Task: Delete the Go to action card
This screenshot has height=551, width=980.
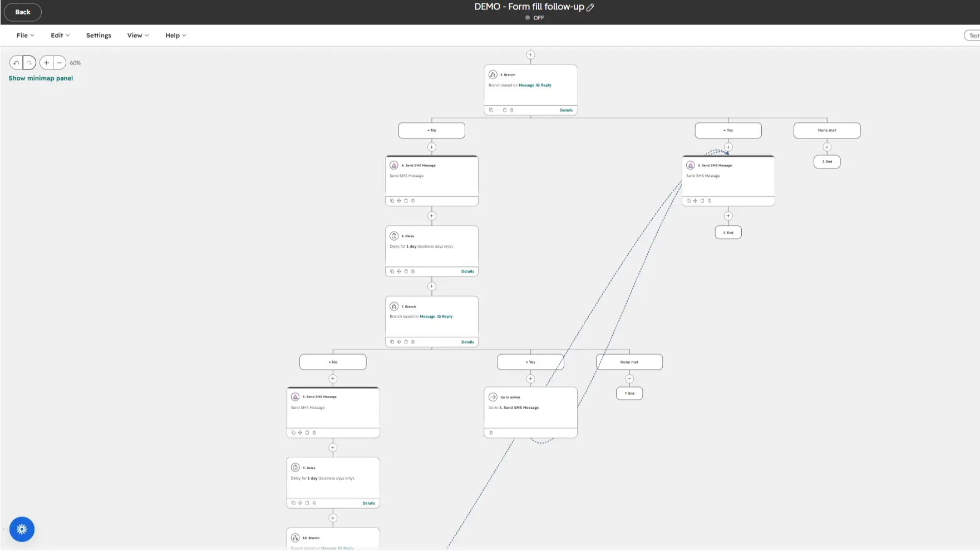Action: pyautogui.click(x=491, y=433)
